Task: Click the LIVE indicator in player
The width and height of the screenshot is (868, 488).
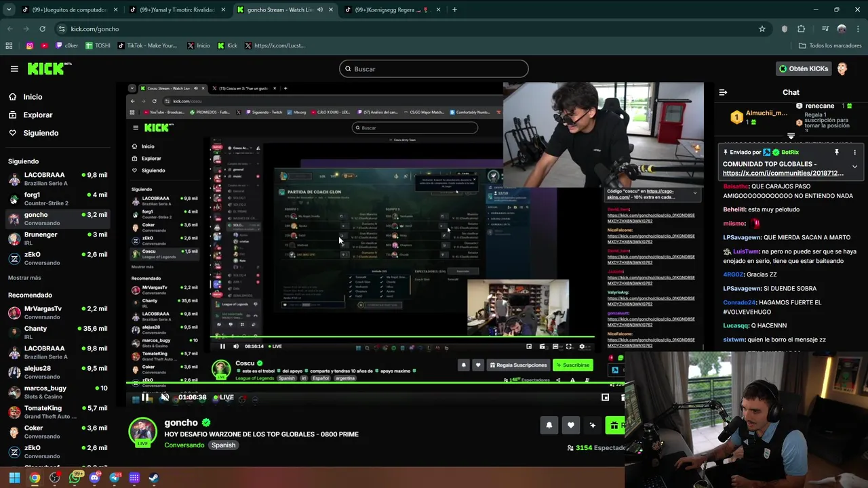Action: (224, 398)
